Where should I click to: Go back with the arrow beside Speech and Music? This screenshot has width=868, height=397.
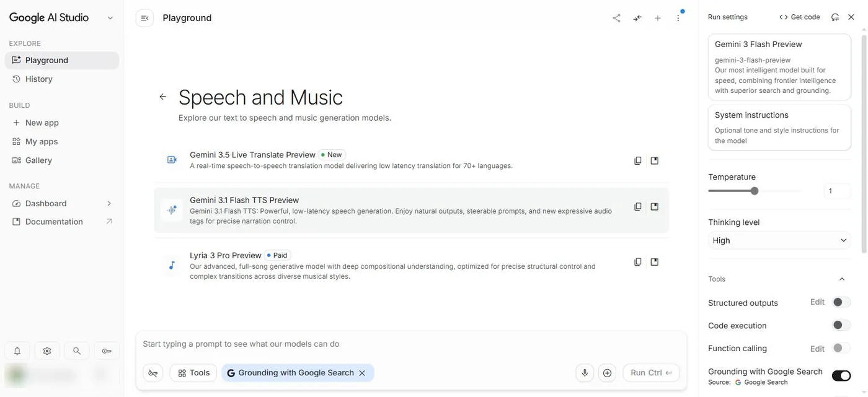click(162, 97)
